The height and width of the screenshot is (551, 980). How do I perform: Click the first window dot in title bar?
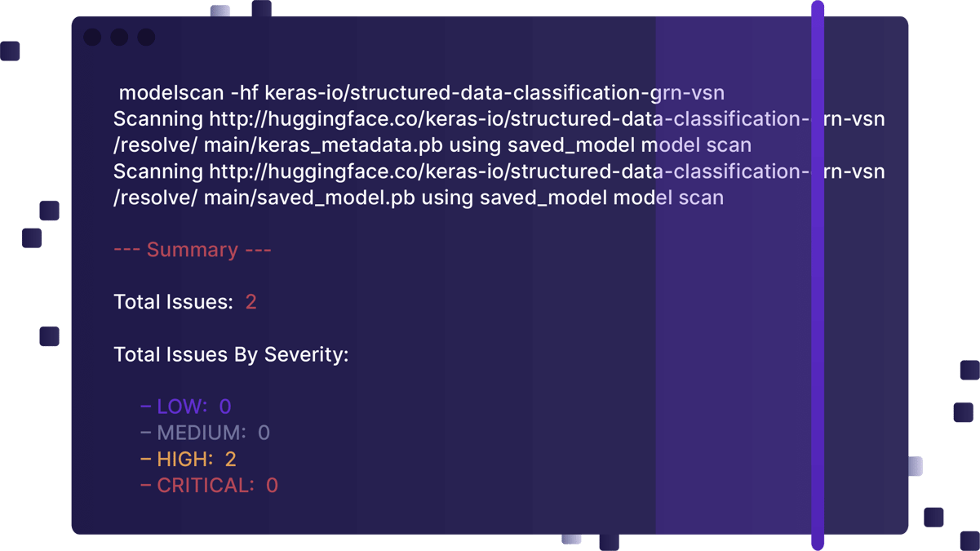92,38
